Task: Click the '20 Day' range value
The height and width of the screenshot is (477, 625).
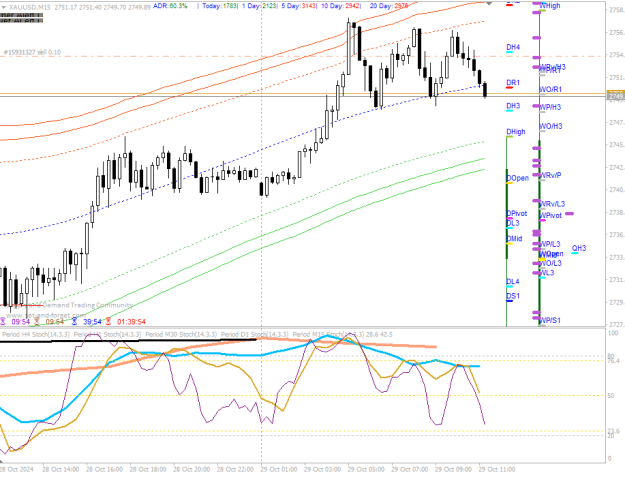Action: pos(389,6)
